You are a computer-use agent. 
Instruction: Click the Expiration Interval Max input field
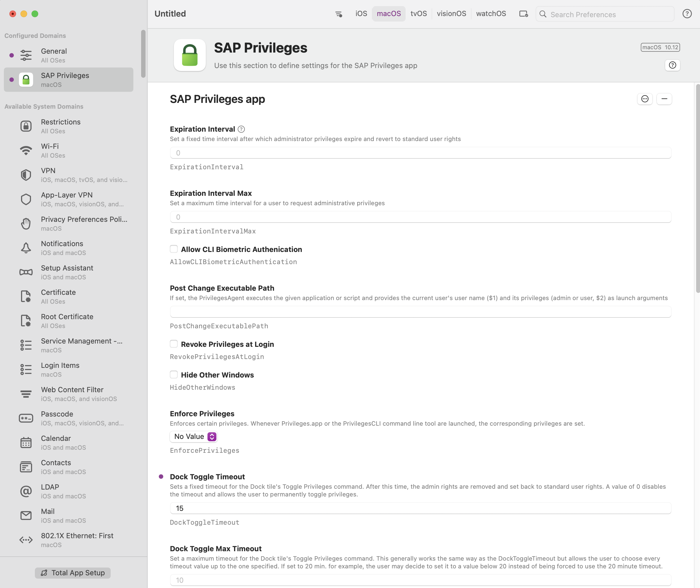click(x=420, y=217)
